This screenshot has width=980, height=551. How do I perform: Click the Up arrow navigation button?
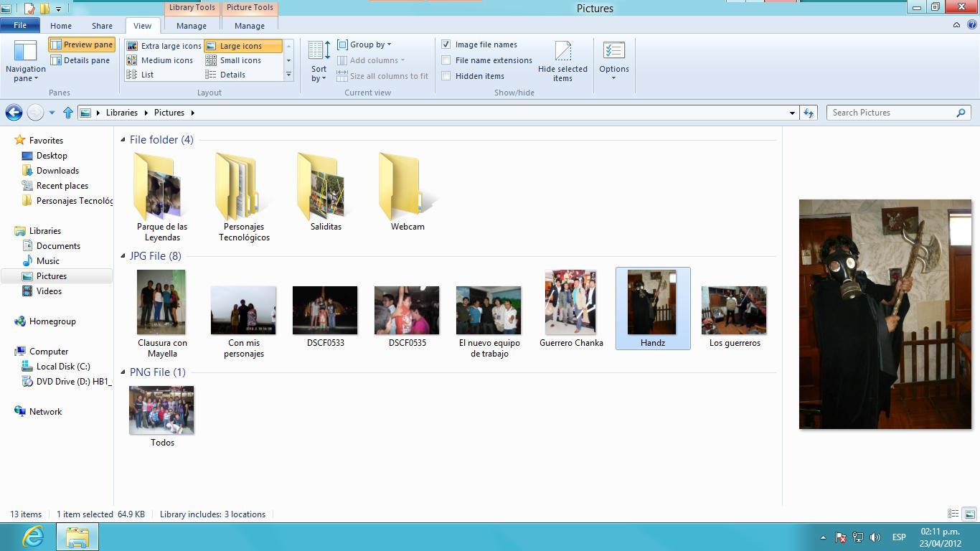pyautogui.click(x=68, y=113)
